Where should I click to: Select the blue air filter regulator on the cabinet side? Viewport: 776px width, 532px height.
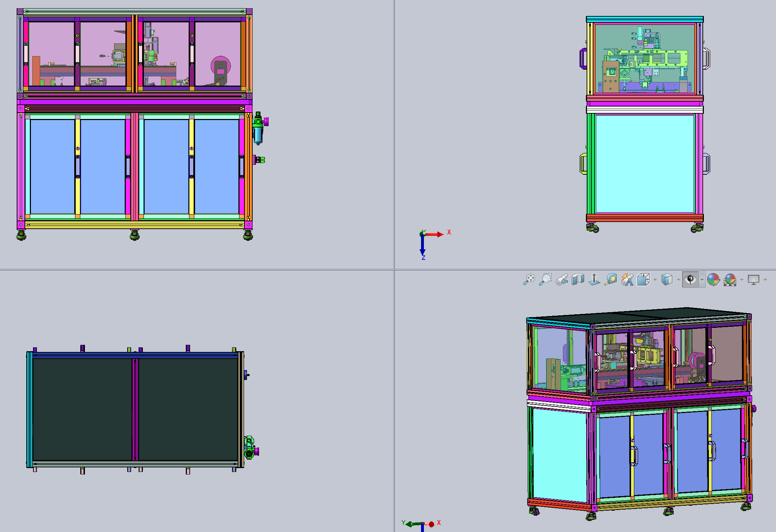click(x=258, y=134)
